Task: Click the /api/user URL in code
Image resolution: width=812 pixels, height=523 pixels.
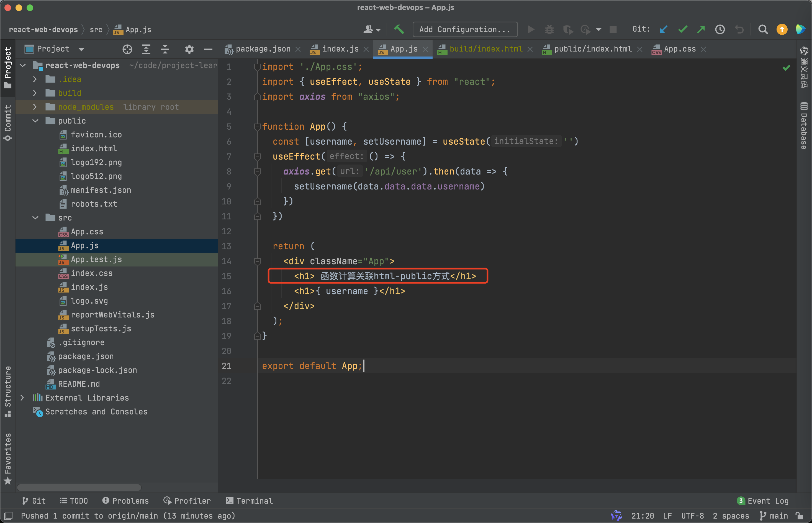Action: 393,171
